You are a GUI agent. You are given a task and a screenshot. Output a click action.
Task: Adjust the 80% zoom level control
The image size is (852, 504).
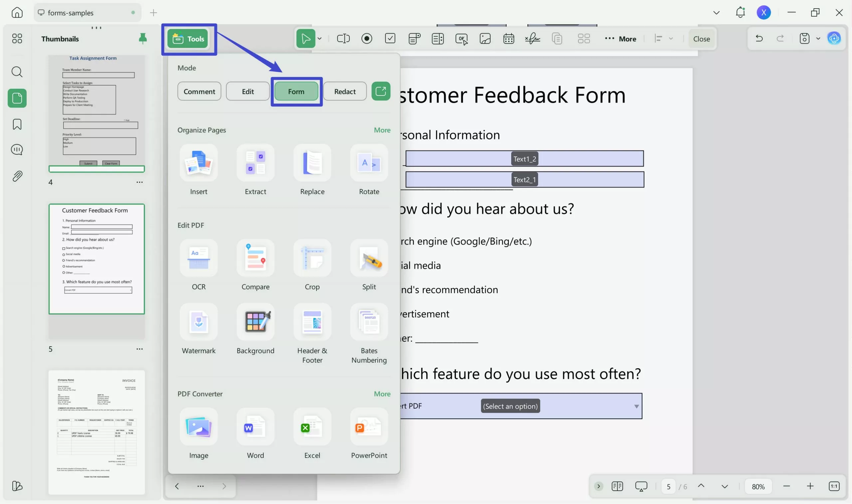tap(758, 486)
